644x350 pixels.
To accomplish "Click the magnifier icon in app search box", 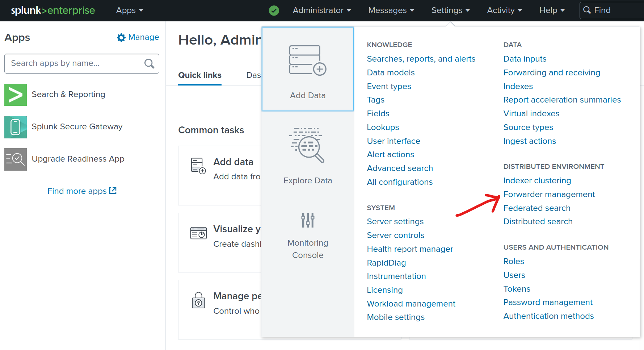I will (x=149, y=63).
